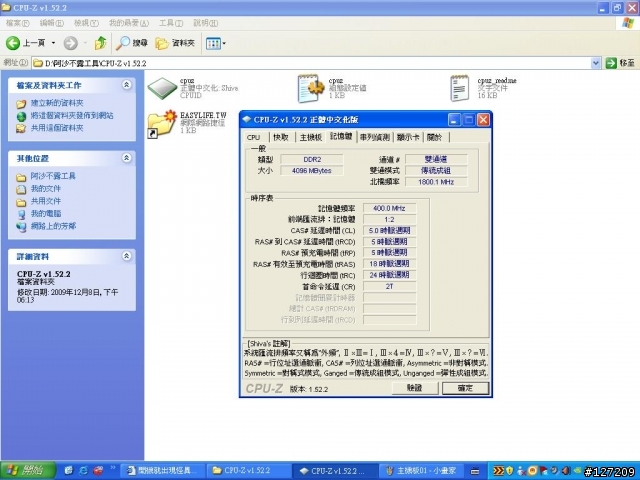
Task: Click the first quick launch icon after Start
Action: [69, 471]
